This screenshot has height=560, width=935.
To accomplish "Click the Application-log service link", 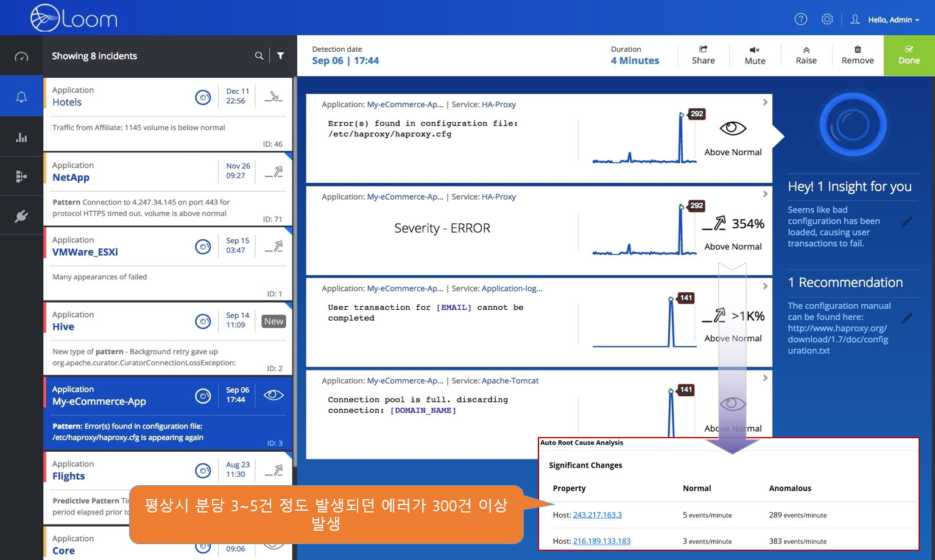I will click(x=512, y=289).
